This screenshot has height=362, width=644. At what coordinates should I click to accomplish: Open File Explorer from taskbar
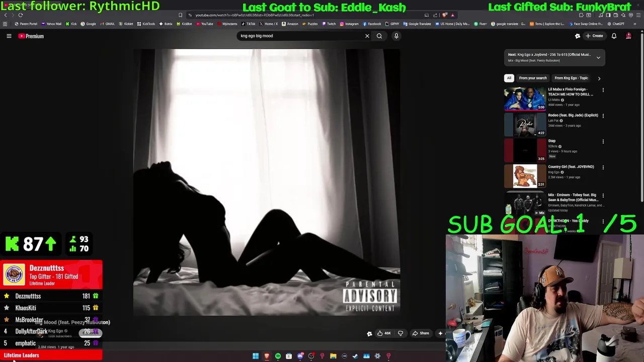[333, 356]
